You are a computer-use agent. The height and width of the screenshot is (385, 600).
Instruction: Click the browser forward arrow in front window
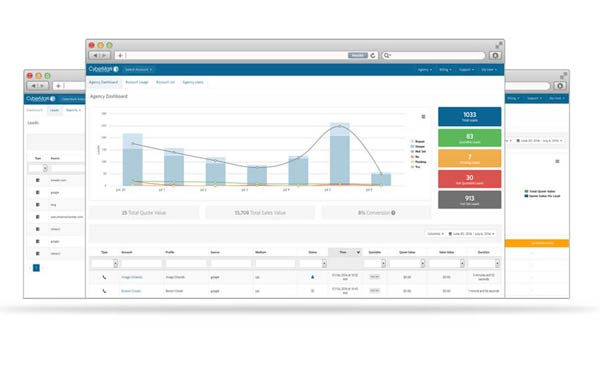105,55
